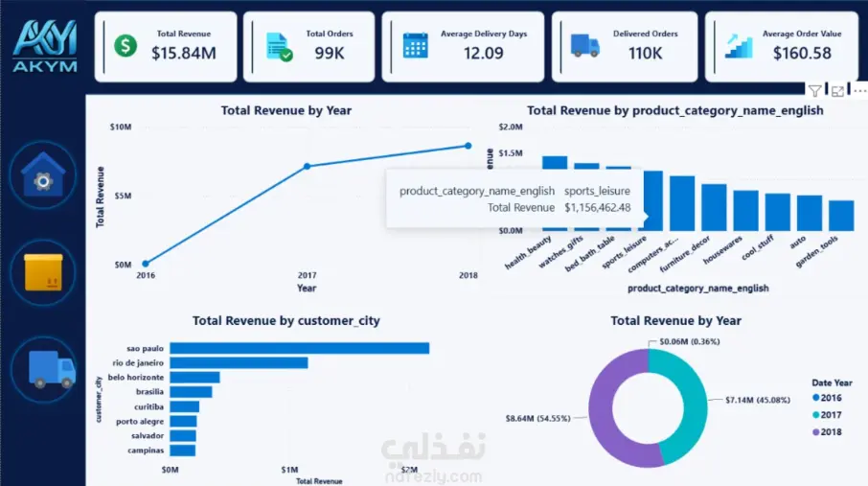Viewport: 868px width, 486px height.
Task: Click the Date Year legend heading
Action: [x=832, y=382]
